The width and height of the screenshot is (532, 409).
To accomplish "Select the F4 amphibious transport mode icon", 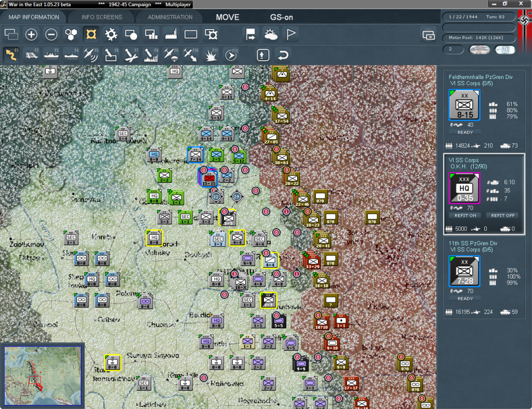I will point(71,55).
